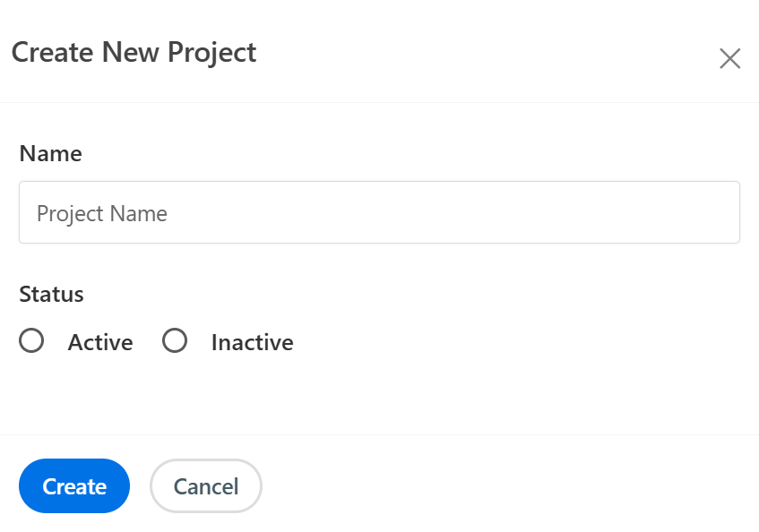Click the Name field label
Screen dimensions: 759x532
(50, 154)
